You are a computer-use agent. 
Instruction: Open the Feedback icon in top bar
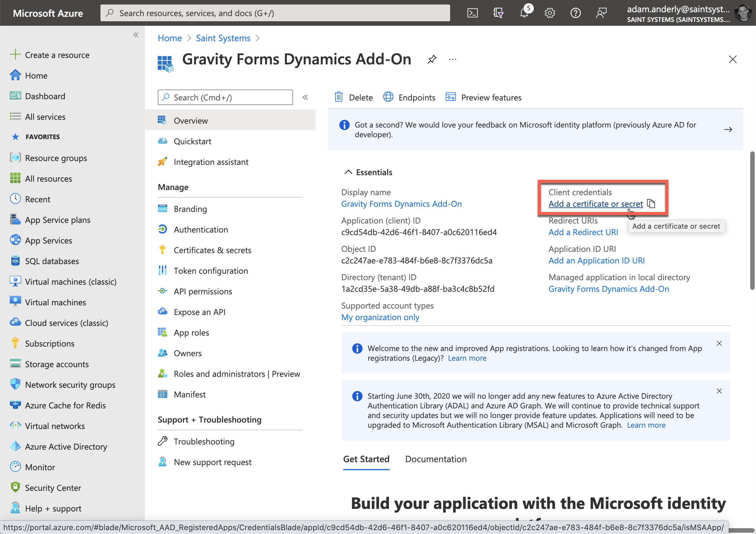pyautogui.click(x=601, y=13)
